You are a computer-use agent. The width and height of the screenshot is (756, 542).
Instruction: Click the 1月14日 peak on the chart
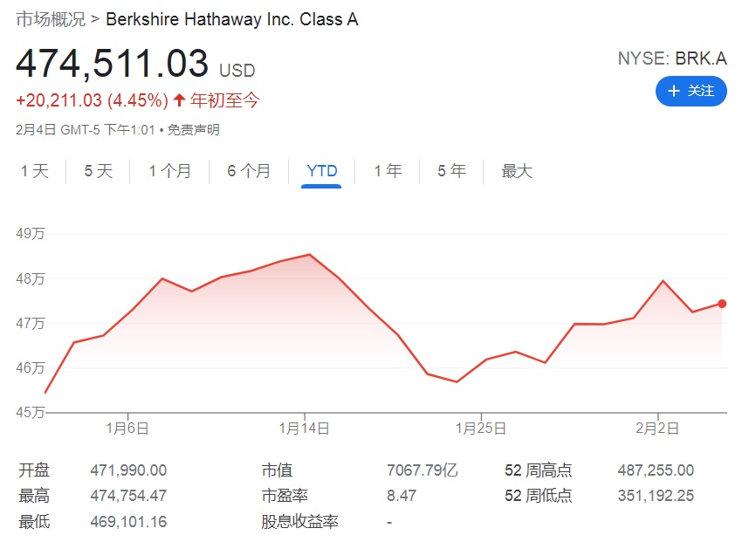tap(309, 255)
